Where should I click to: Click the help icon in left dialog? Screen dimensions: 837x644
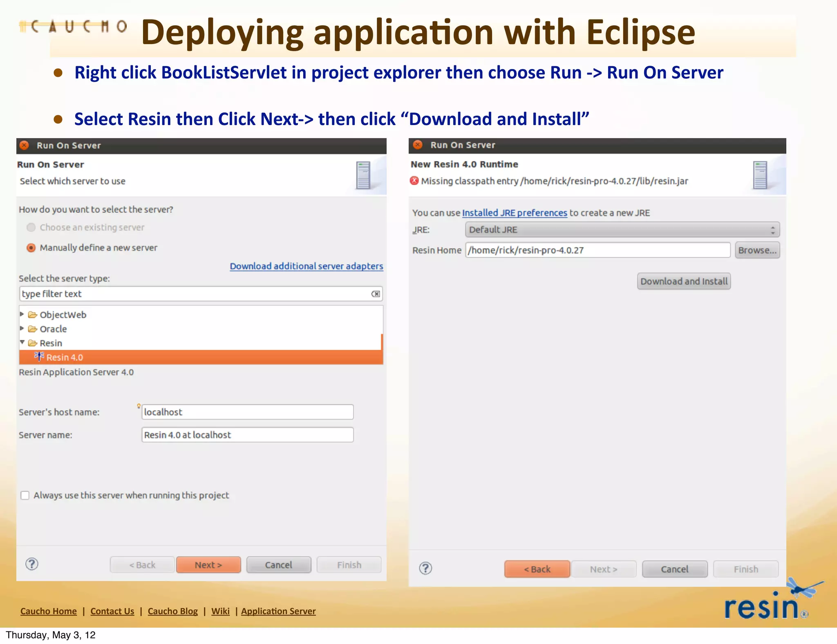[32, 564]
